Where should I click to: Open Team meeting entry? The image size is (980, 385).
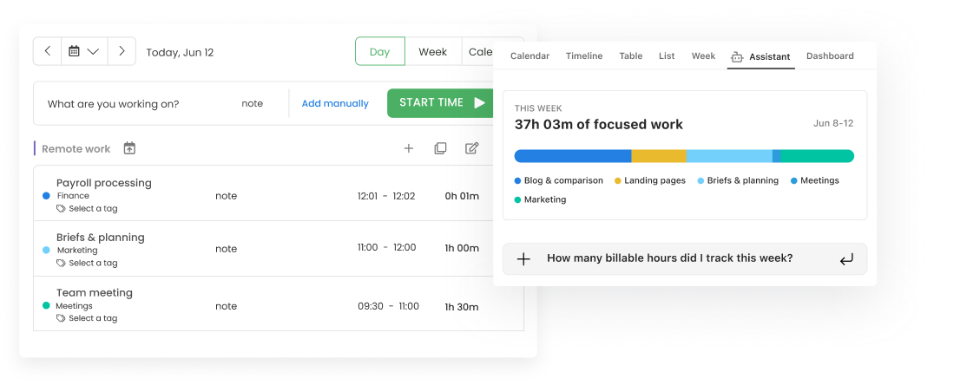(95, 292)
